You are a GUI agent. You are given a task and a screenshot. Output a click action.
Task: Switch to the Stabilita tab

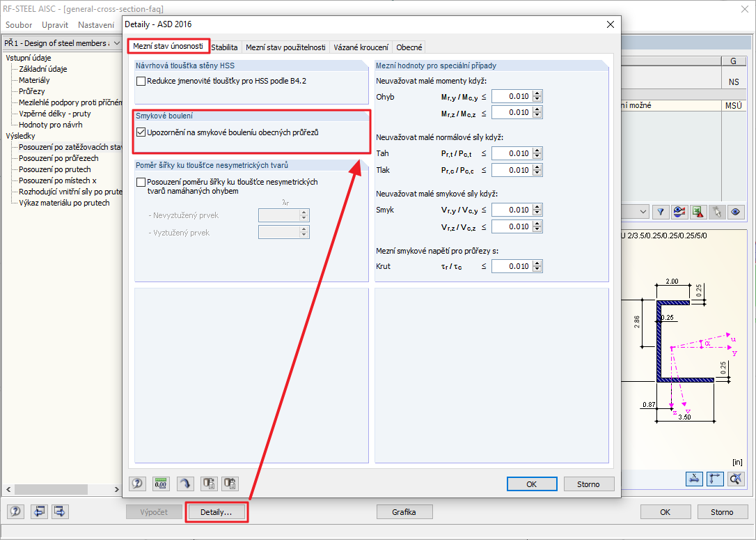click(225, 47)
